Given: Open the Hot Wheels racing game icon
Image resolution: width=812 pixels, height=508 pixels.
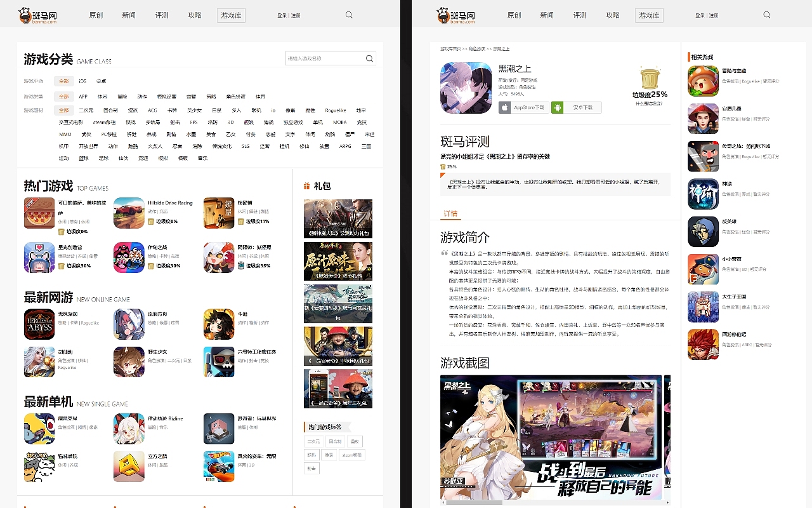Looking at the screenshot, I should [219, 466].
